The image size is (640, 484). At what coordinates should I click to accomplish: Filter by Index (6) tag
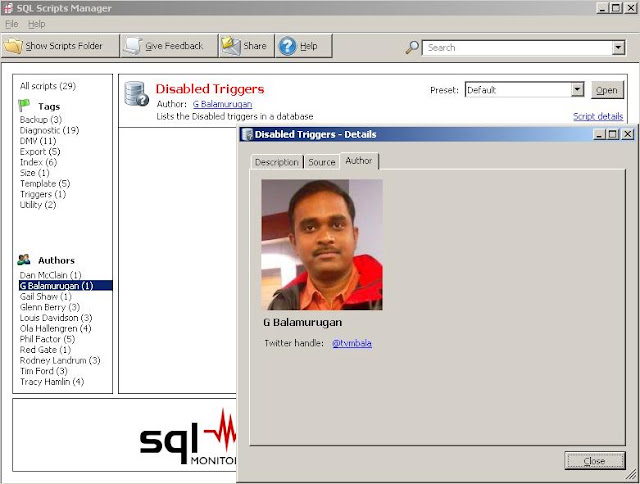point(38,162)
